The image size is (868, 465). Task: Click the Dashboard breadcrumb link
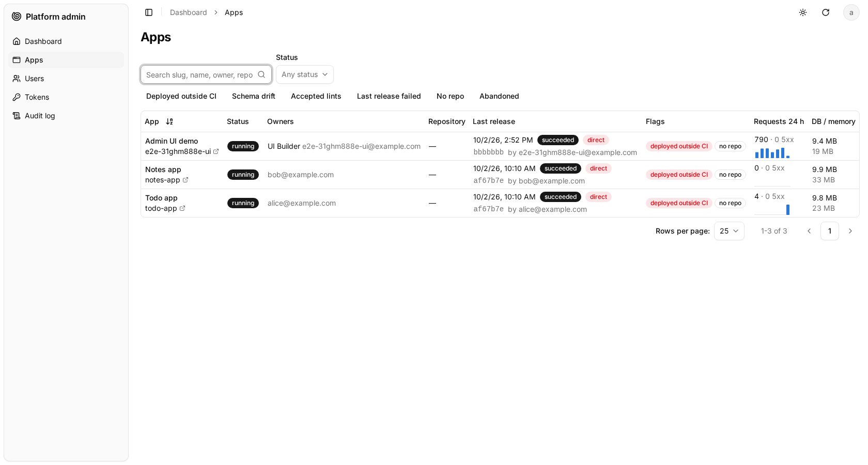[x=188, y=12]
